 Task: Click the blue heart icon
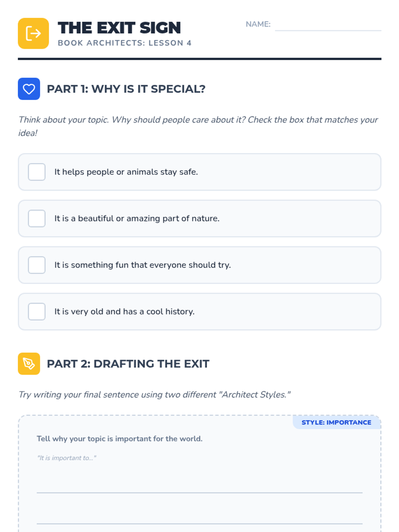(29, 89)
